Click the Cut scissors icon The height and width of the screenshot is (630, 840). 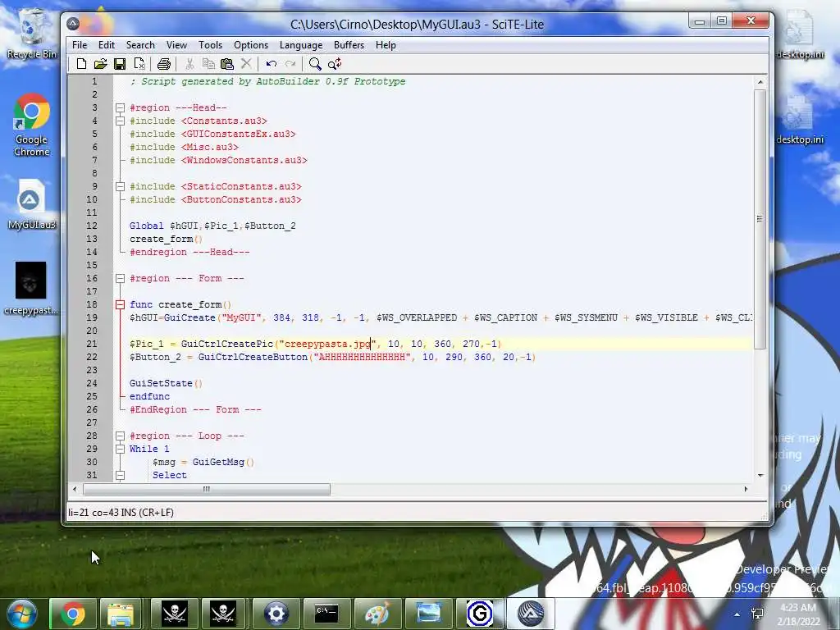coord(189,64)
